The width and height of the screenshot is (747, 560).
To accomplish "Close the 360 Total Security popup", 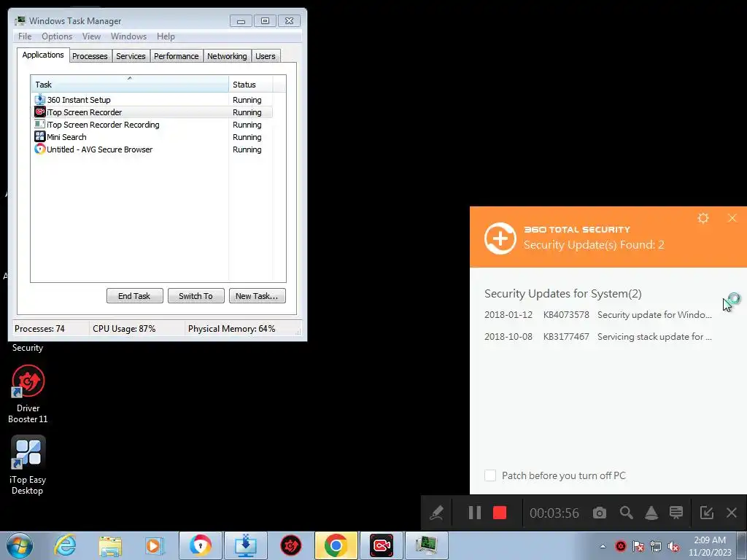I will click(732, 218).
